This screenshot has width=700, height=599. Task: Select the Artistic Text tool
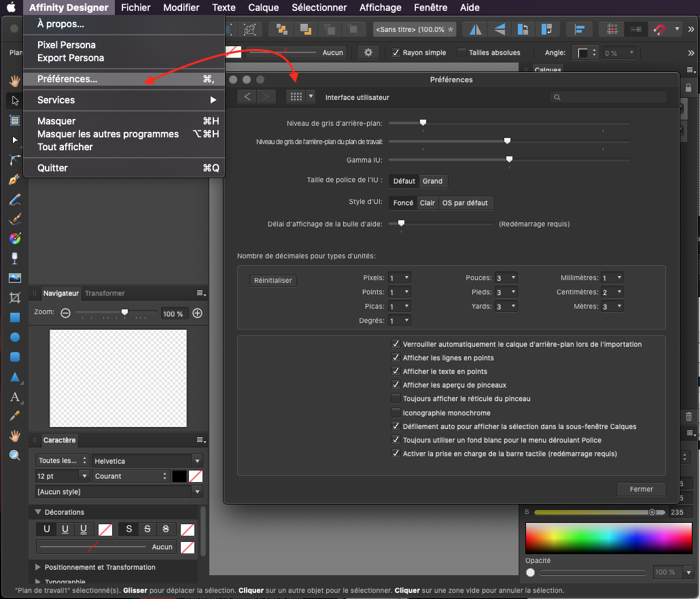(x=15, y=396)
